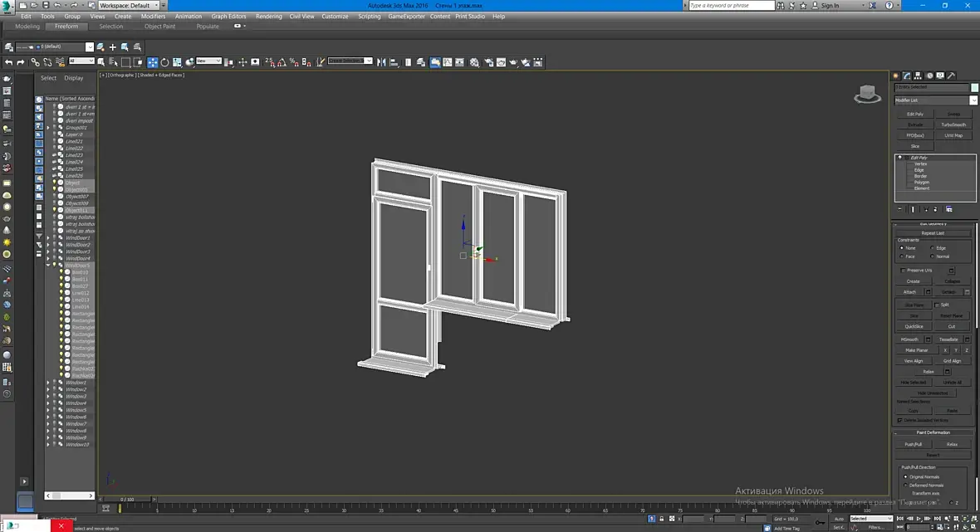Screen dimensions: 980x532
Task: Click the QuickSlice button
Action: tap(914, 326)
